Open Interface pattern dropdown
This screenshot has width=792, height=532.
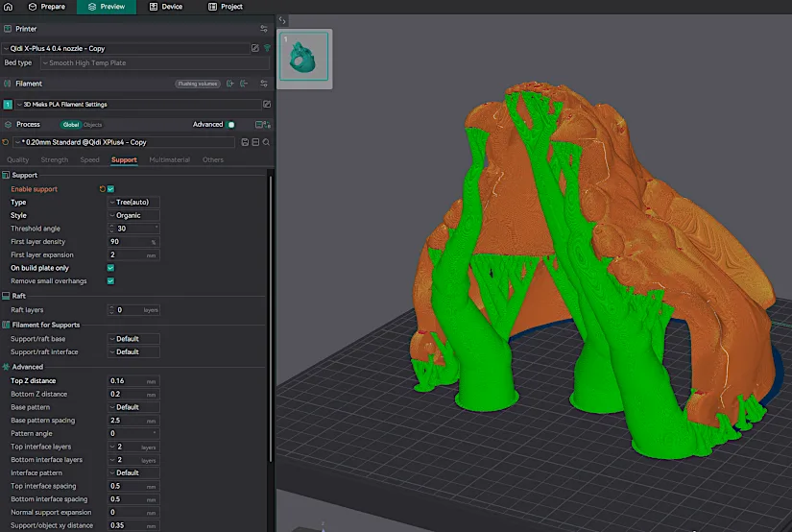133,472
